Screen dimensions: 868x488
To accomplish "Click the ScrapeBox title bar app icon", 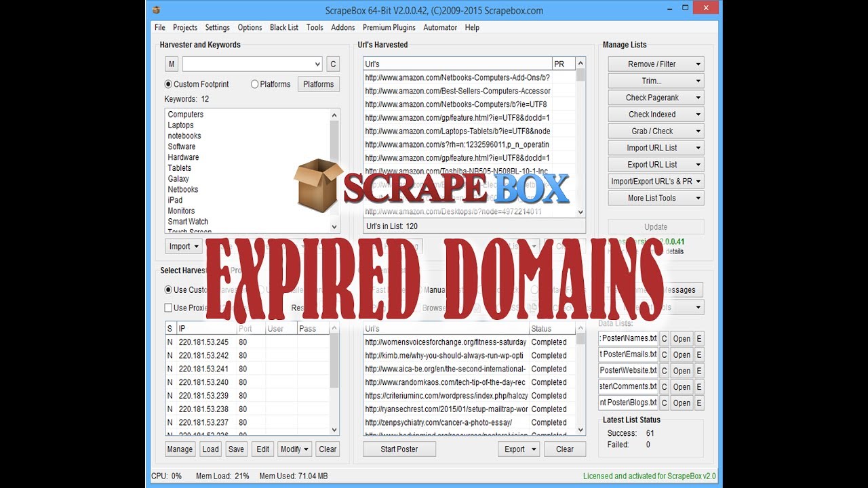I will pyautogui.click(x=156, y=9).
